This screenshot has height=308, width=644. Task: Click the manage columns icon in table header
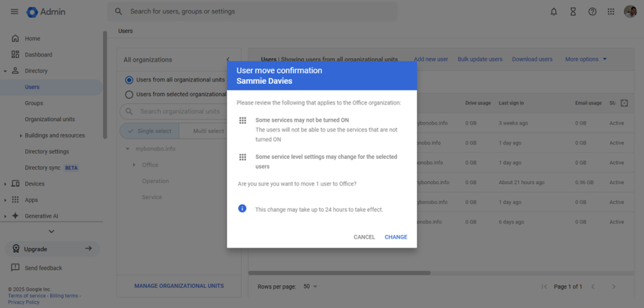point(625,103)
